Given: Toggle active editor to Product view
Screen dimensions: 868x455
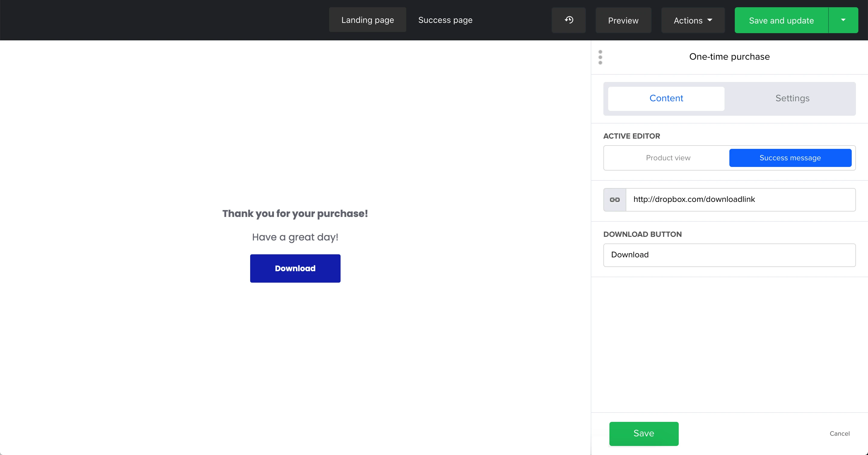Looking at the screenshot, I should pos(668,158).
